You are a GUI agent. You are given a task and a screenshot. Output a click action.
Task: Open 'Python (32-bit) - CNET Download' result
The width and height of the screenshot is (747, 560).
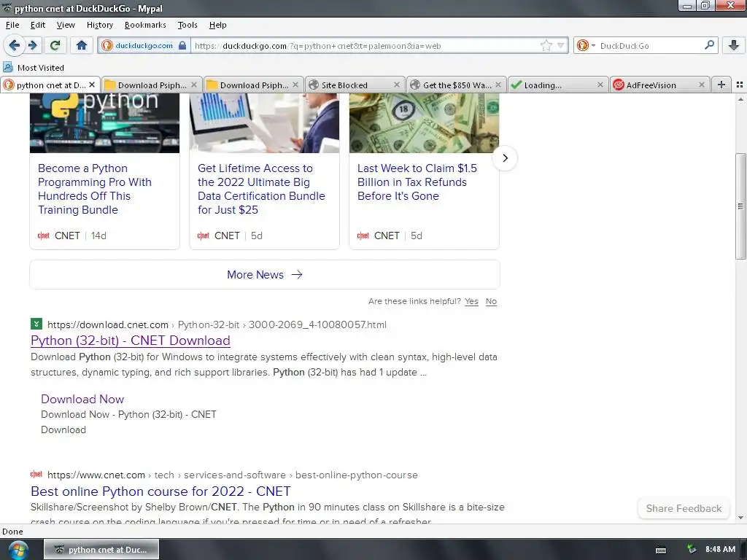(131, 341)
